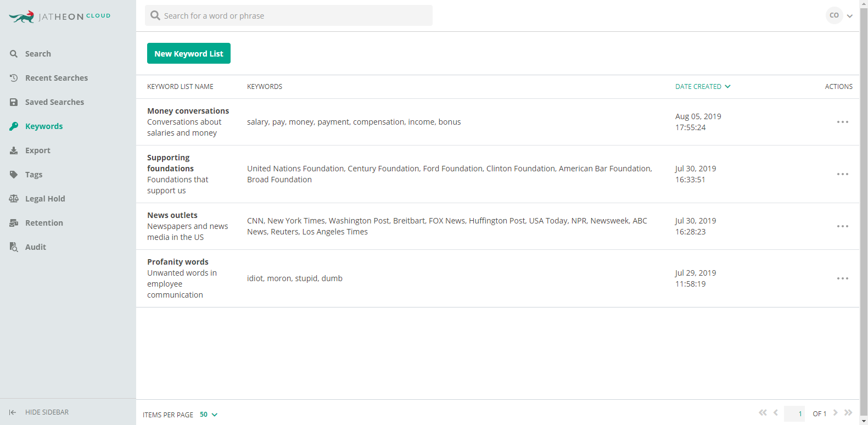
Task: Click 'OF 1' page count text
Action: click(820, 414)
